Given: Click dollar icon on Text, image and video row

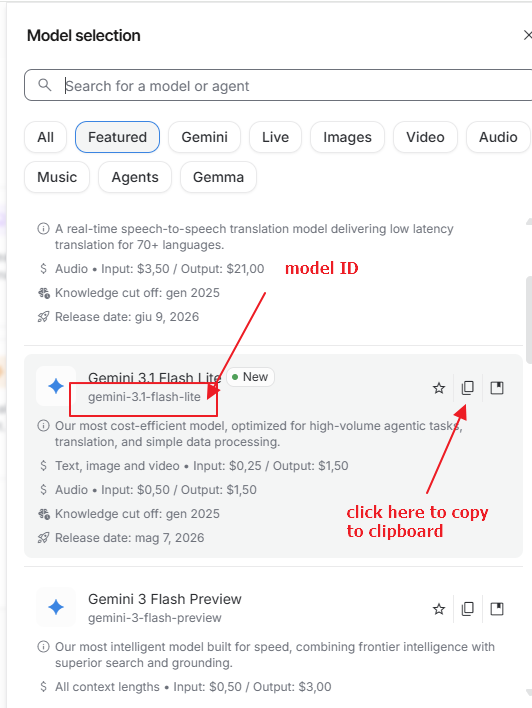Looking at the screenshot, I should 43,466.
